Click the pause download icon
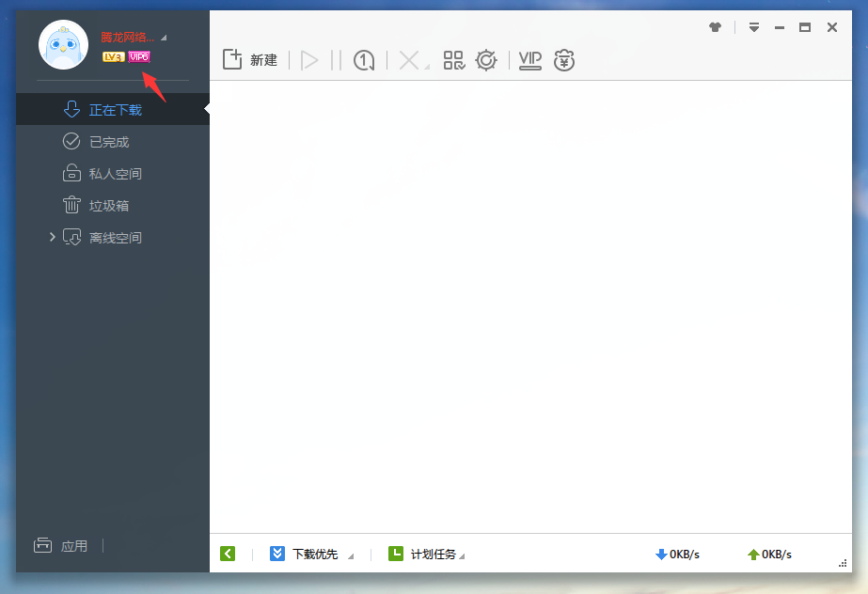The height and width of the screenshot is (594, 868). [335, 59]
